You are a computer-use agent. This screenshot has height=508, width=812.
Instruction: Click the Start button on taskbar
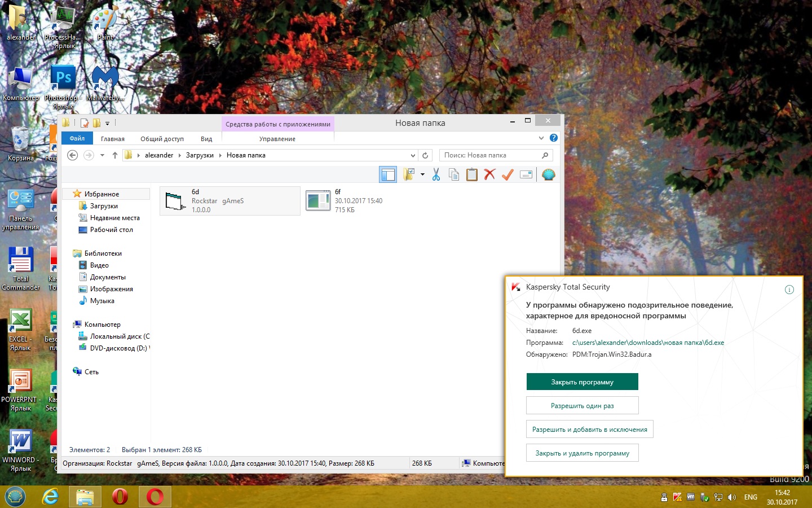15,497
